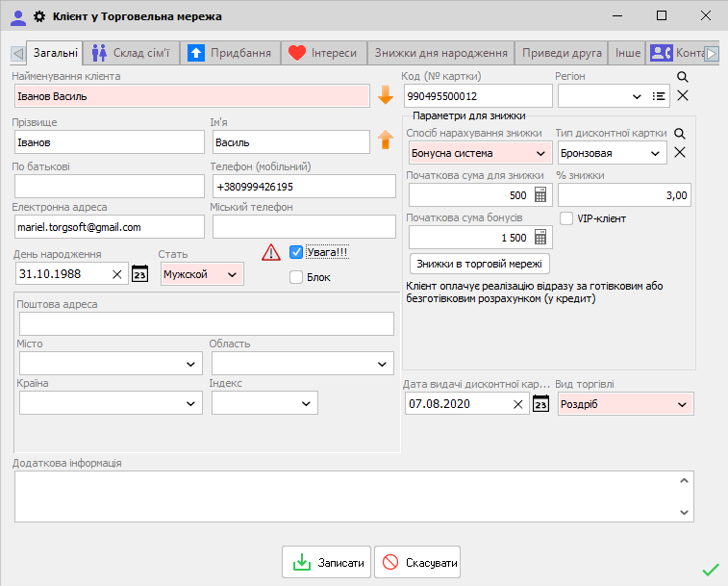Open the Інтереси tab
Image resolution: width=728 pixels, height=586 pixels.
point(323,53)
